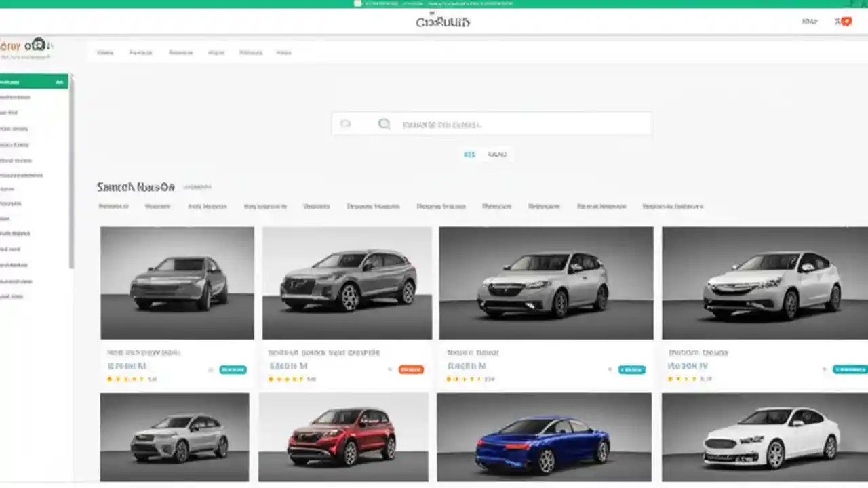Click the compare icon next to first car's price

(x=210, y=369)
